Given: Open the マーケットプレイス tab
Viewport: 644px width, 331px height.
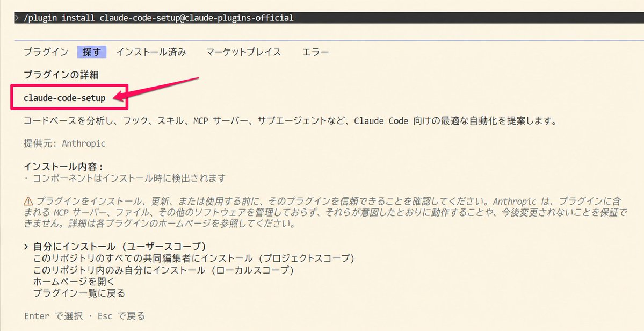Looking at the screenshot, I should click(242, 52).
